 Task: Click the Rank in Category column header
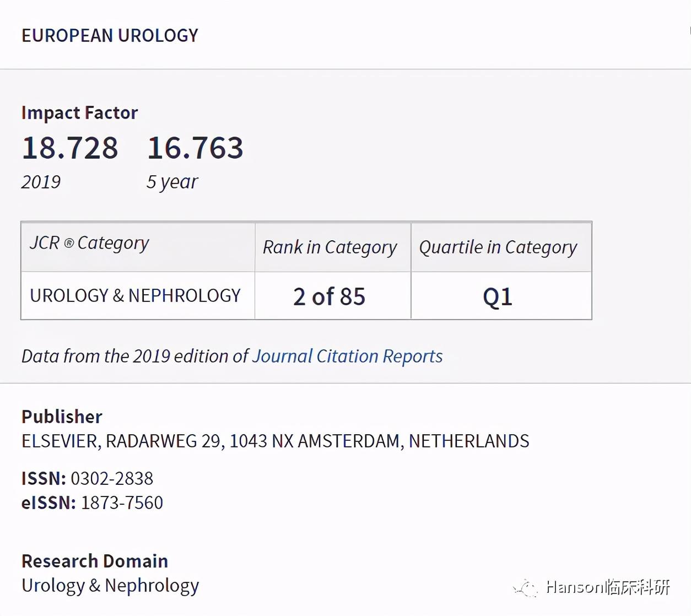[330, 247]
